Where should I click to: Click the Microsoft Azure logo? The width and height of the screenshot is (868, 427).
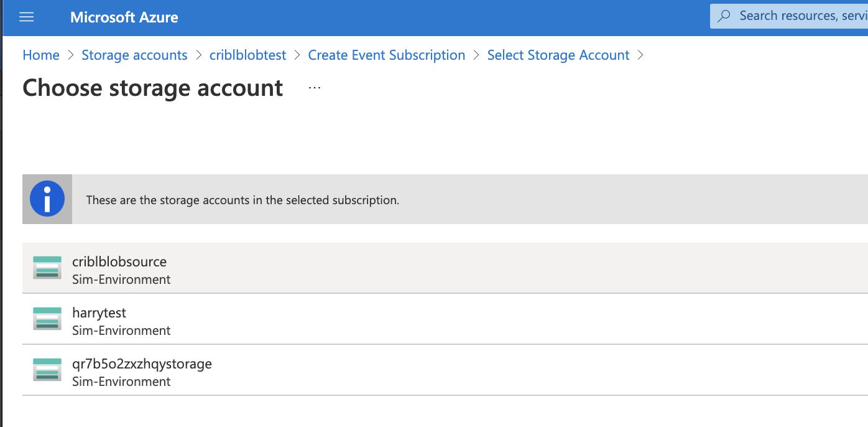coord(124,17)
